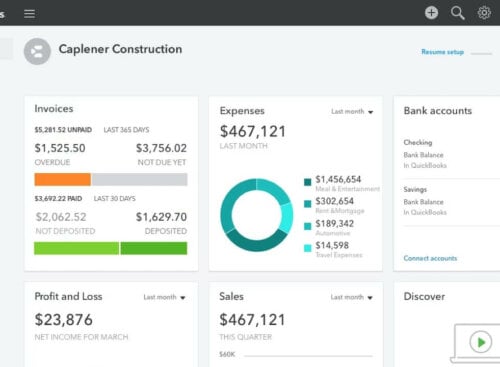Viewport: 500px width, 367px height.
Task: Click the light green not deposited bar
Action: pos(76,248)
